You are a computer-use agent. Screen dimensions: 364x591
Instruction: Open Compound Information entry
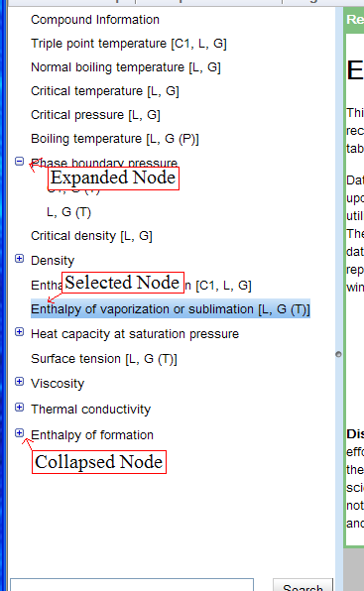(95, 20)
